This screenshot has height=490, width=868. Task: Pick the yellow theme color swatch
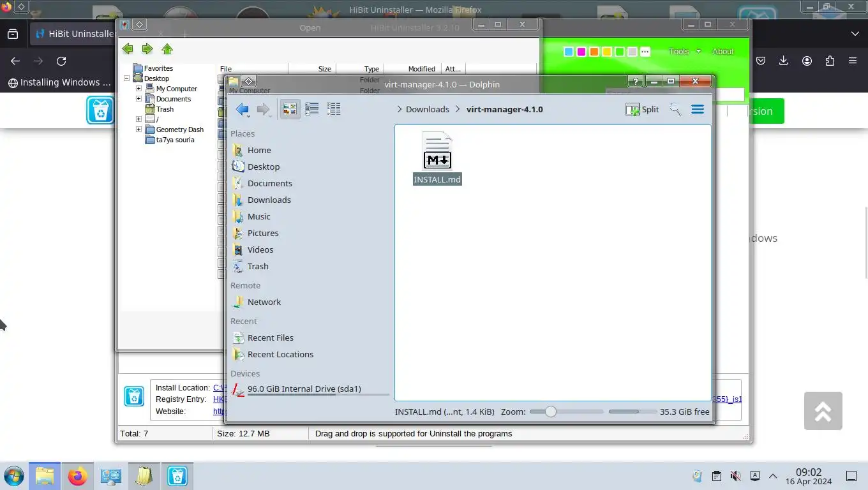607,52
